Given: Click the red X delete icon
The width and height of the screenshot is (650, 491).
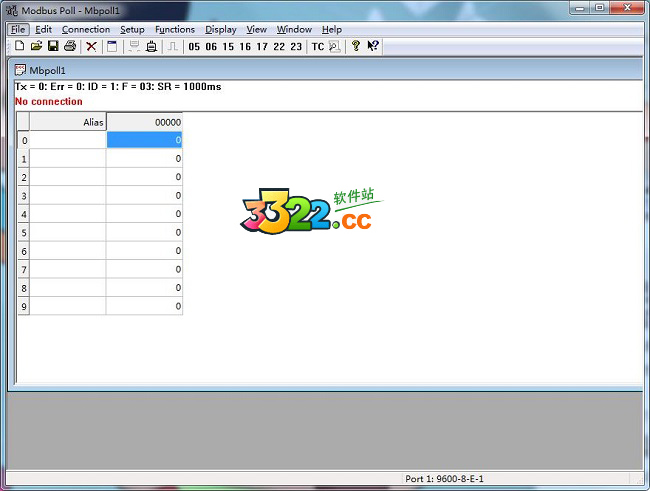Looking at the screenshot, I should 91,46.
